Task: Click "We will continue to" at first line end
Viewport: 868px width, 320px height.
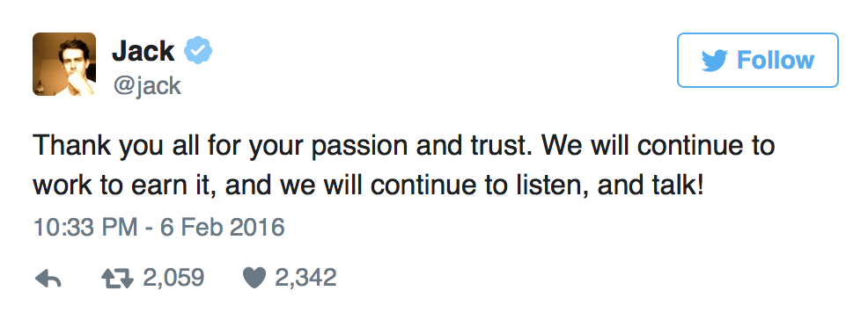Action: click(658, 147)
